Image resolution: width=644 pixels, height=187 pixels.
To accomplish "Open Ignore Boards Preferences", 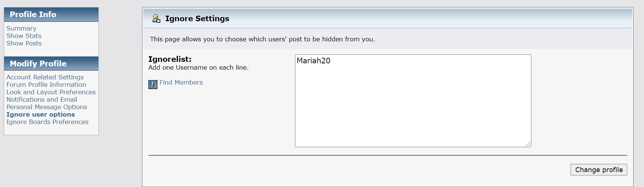I will tap(47, 122).
